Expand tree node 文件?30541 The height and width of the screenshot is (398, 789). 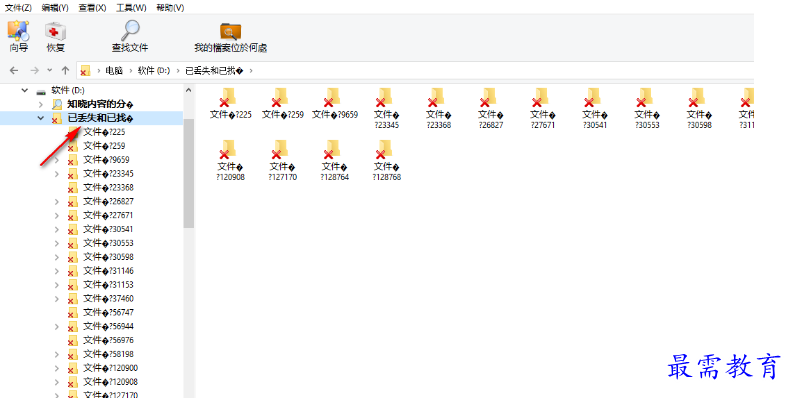tap(57, 229)
